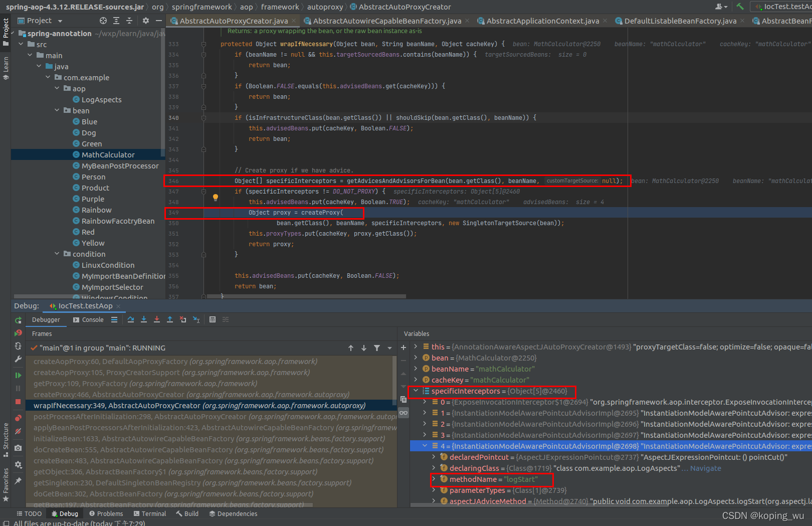Open the TODO tool window

click(x=29, y=513)
